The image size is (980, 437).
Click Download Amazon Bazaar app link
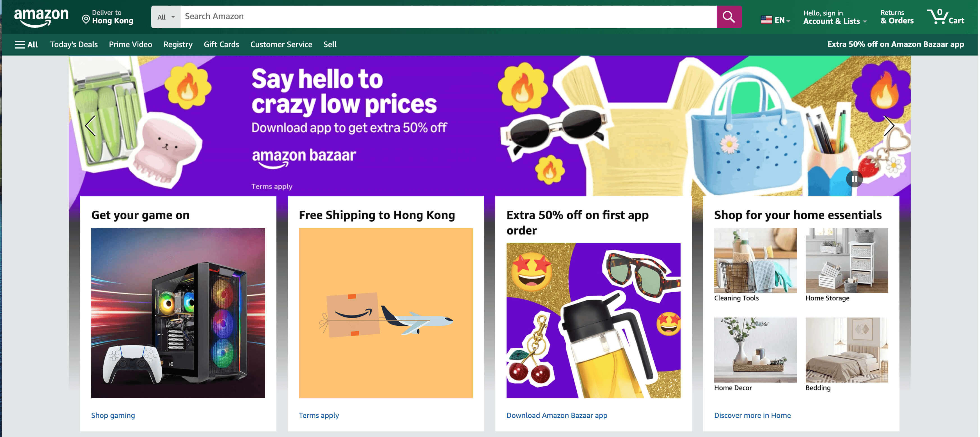coord(557,415)
